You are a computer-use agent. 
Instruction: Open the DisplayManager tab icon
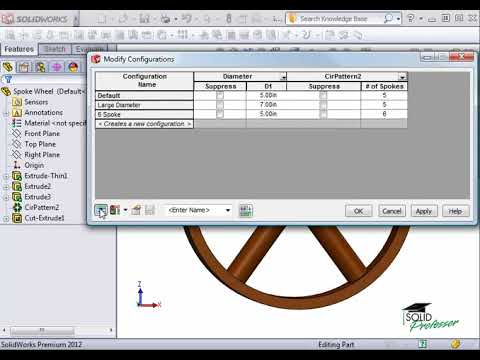point(73,67)
